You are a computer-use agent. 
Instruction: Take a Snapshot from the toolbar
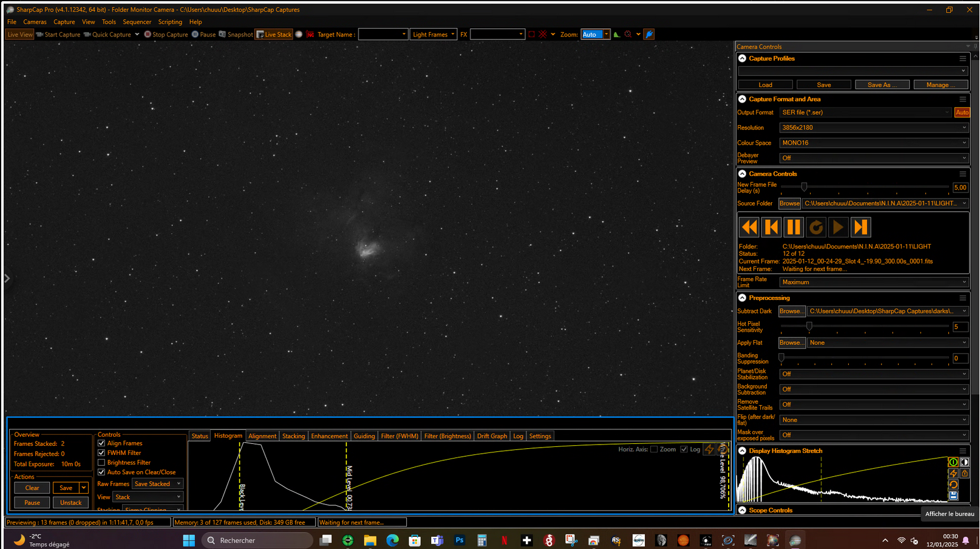click(x=236, y=35)
